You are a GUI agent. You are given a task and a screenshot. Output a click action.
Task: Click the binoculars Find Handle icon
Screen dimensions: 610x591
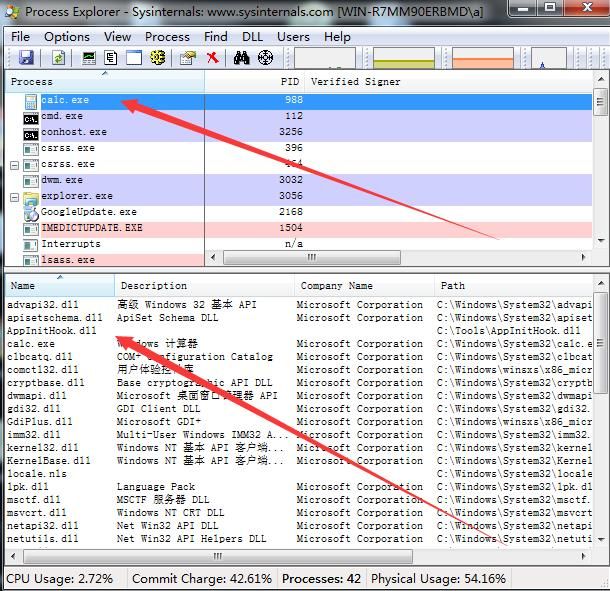point(241,58)
